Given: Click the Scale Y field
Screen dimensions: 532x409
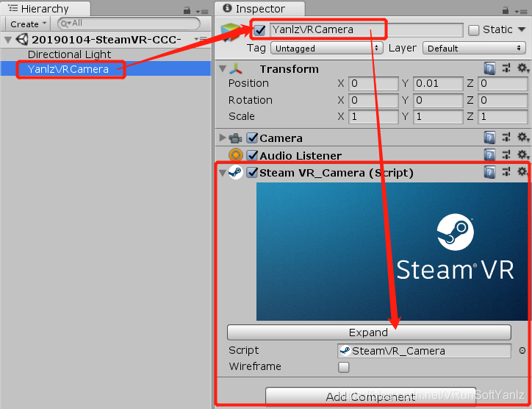Looking at the screenshot, I should coord(438,117).
